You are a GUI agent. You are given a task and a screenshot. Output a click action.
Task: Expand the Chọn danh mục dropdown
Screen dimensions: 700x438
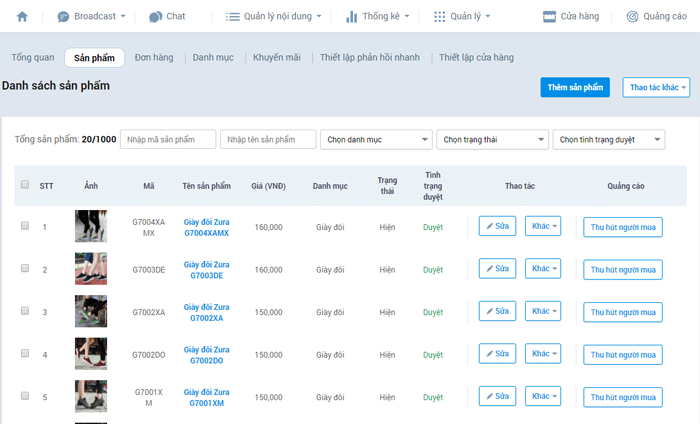[x=375, y=139]
